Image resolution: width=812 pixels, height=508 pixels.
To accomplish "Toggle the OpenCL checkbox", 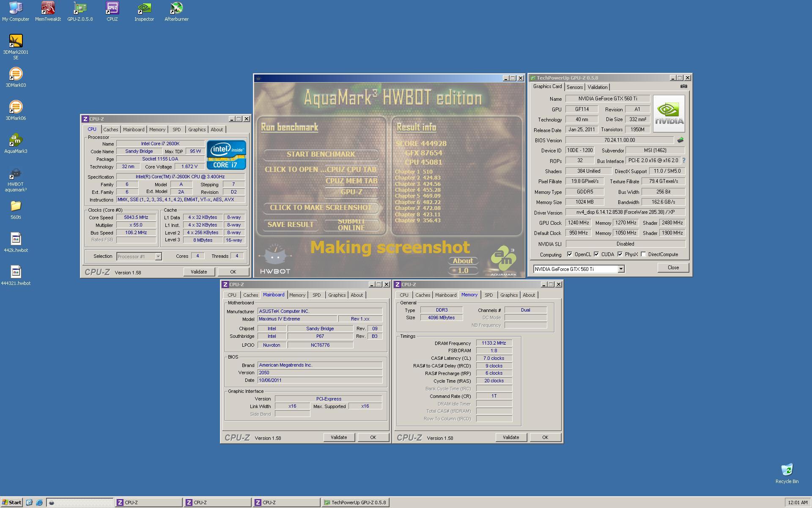I will click(570, 254).
